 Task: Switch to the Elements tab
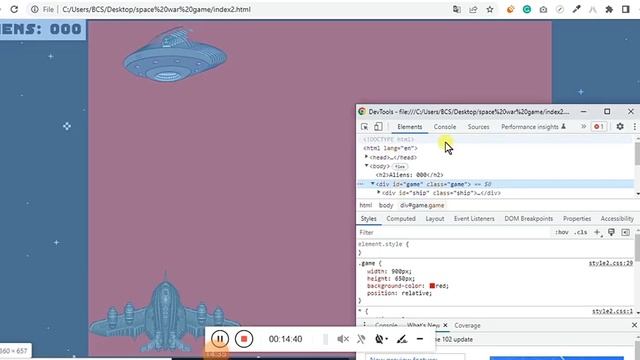point(410,127)
